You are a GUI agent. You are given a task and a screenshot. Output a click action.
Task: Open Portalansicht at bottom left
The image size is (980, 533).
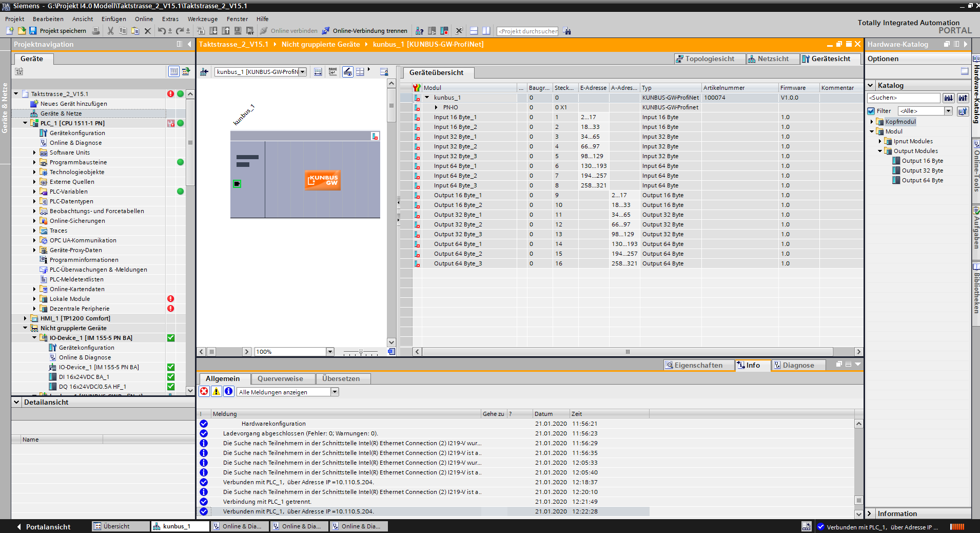point(43,527)
